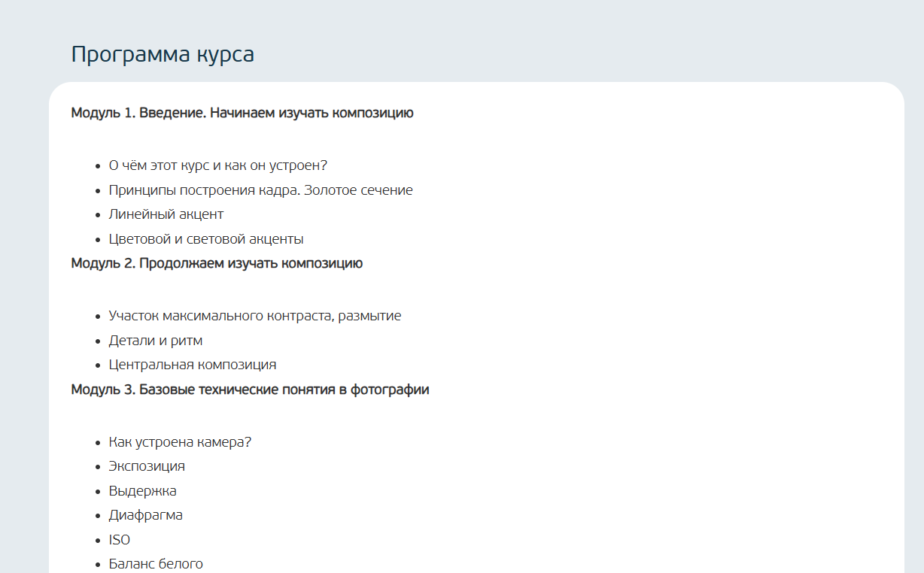Click the "Детали и ритм" list item
924x573 pixels.
click(156, 341)
